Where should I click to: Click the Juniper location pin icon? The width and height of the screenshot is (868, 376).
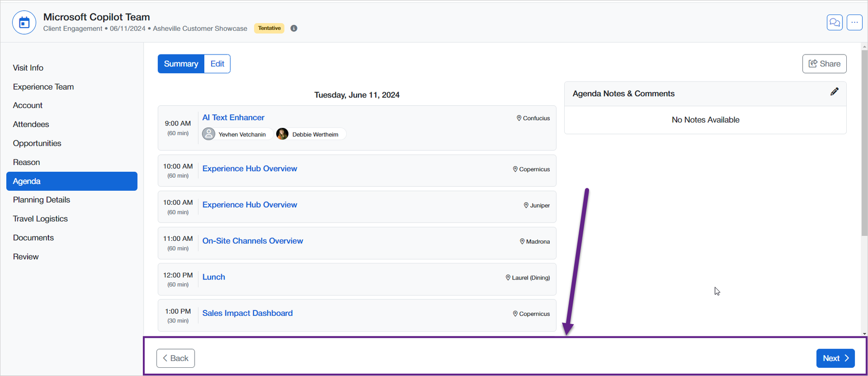click(x=526, y=205)
